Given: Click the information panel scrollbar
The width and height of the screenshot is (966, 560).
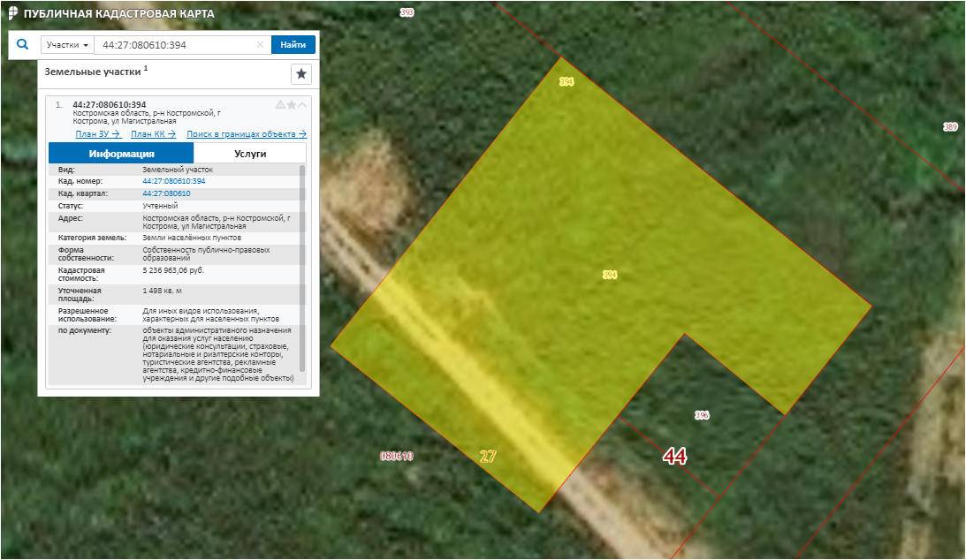Looking at the screenshot, I should pyautogui.click(x=302, y=265).
